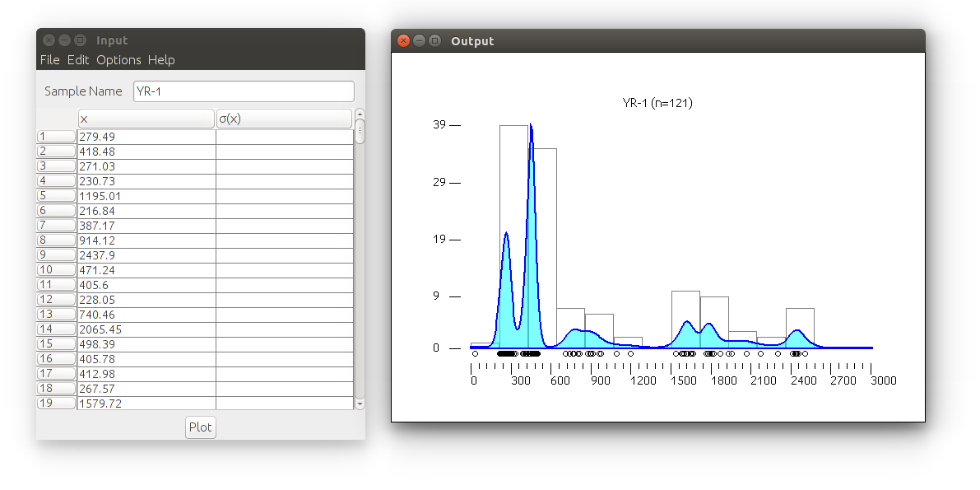The width and height of the screenshot is (980, 490).
Task: Select the empty σ(x) cell in row 1
Action: click(x=284, y=137)
